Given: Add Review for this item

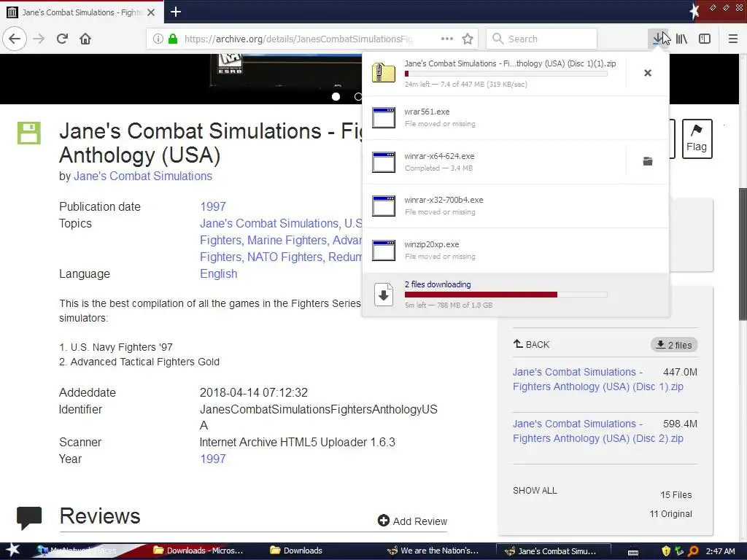Looking at the screenshot, I should (x=413, y=521).
